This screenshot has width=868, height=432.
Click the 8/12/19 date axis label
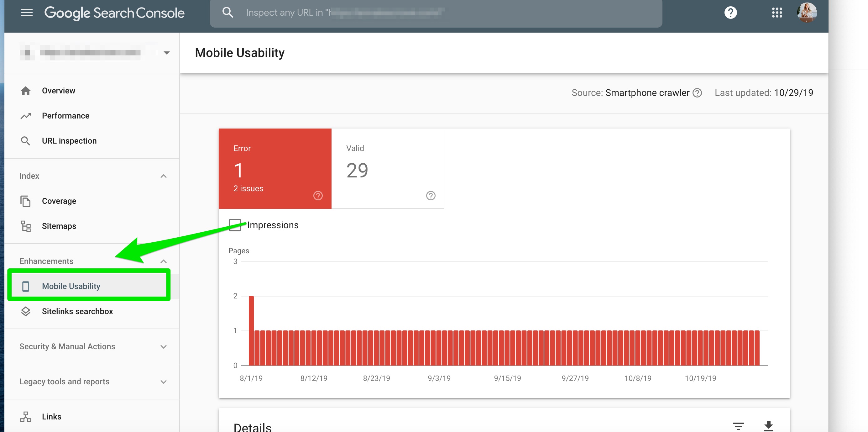[314, 378]
